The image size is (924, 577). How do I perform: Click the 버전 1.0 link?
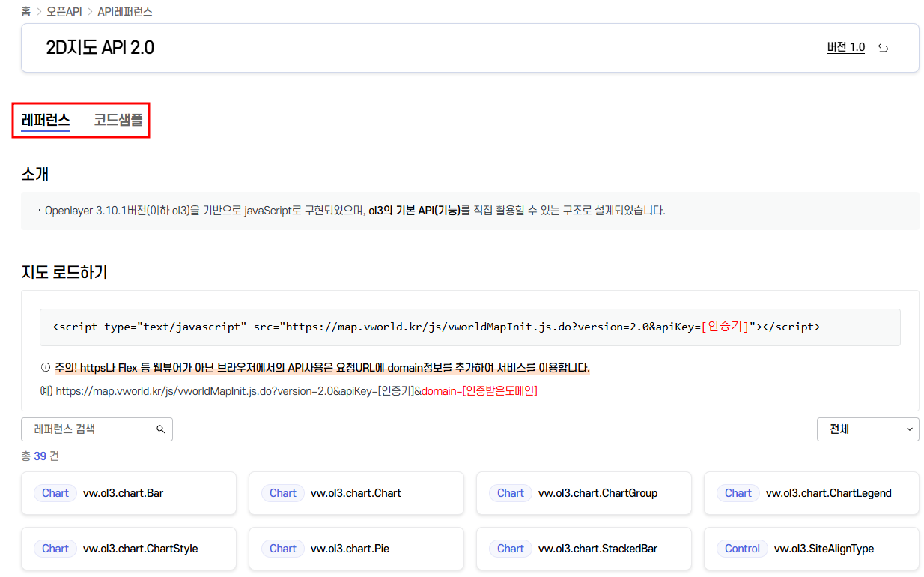[x=846, y=47]
